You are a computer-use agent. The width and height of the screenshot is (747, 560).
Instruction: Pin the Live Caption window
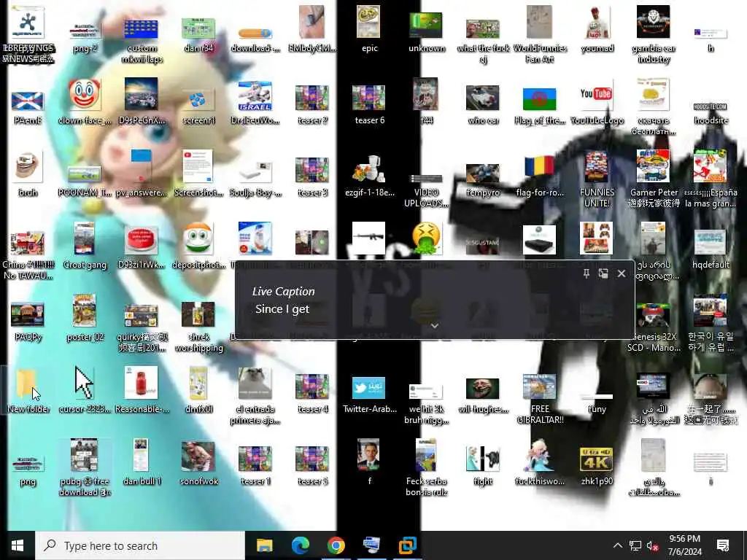[586, 273]
